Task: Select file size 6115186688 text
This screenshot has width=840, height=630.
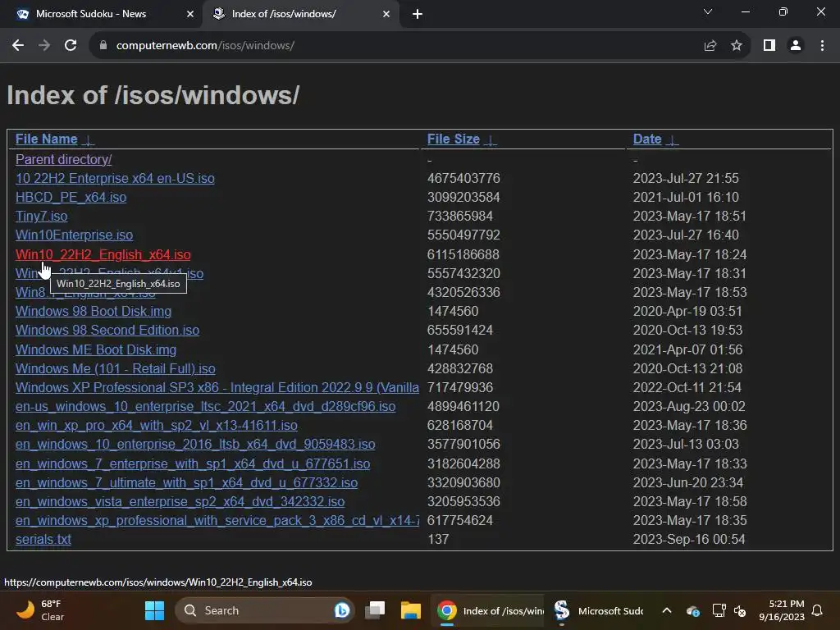Action: [x=463, y=254]
